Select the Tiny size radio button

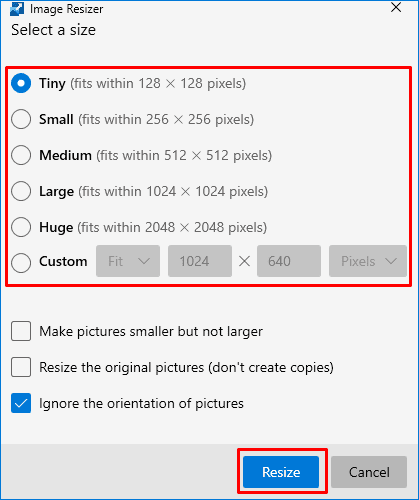pos(21,83)
